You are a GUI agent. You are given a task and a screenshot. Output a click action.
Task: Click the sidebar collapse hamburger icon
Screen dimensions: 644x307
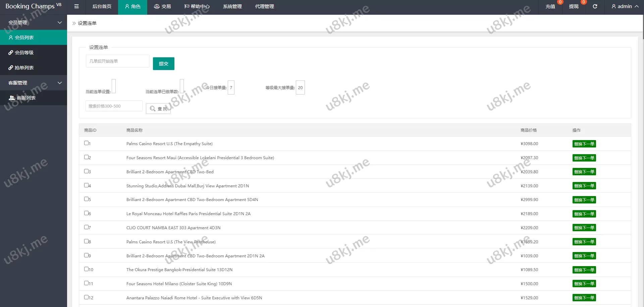76,6
